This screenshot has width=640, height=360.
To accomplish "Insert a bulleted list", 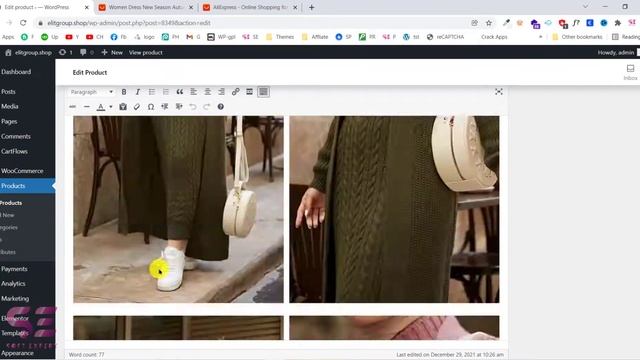I will tap(152, 92).
